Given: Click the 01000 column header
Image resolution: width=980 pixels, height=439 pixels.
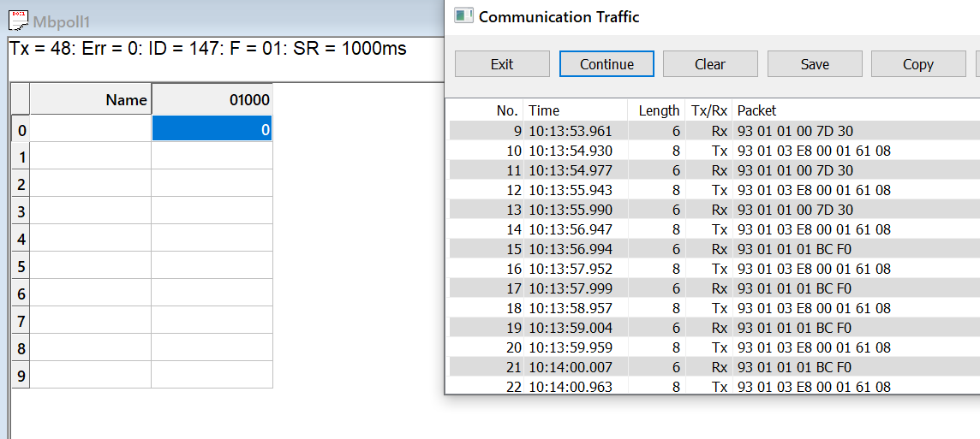Looking at the screenshot, I should point(212,100).
